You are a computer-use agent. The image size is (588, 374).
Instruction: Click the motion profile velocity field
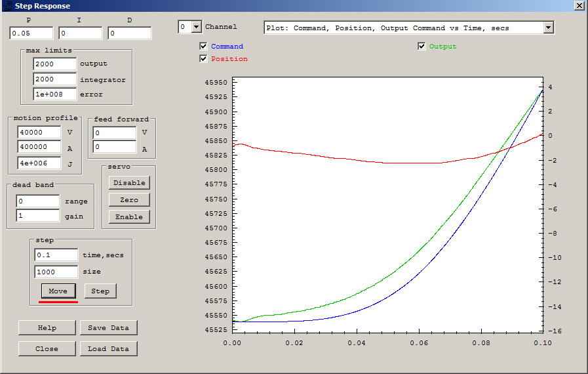click(x=39, y=132)
